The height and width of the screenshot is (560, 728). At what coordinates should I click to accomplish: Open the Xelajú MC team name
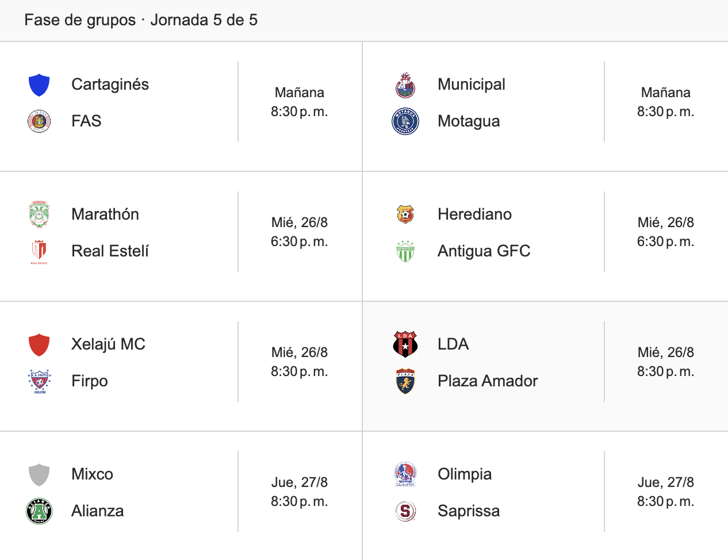coord(108,344)
